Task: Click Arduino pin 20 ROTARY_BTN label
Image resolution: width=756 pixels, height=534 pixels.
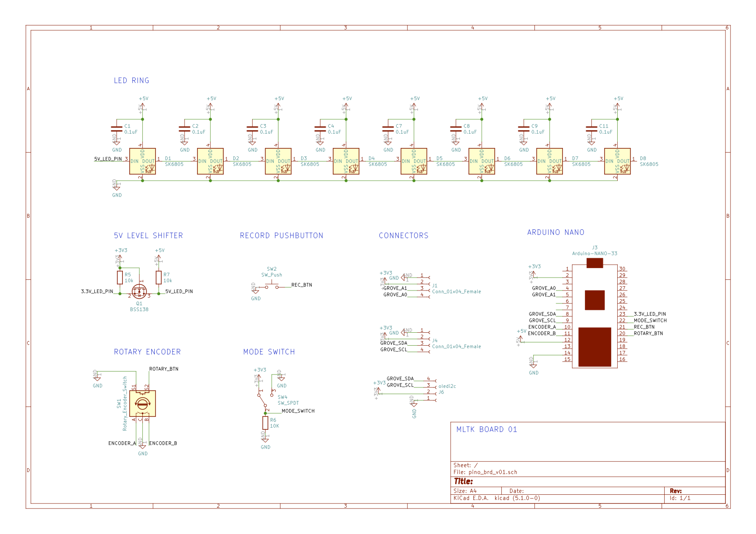Action: pyautogui.click(x=648, y=333)
